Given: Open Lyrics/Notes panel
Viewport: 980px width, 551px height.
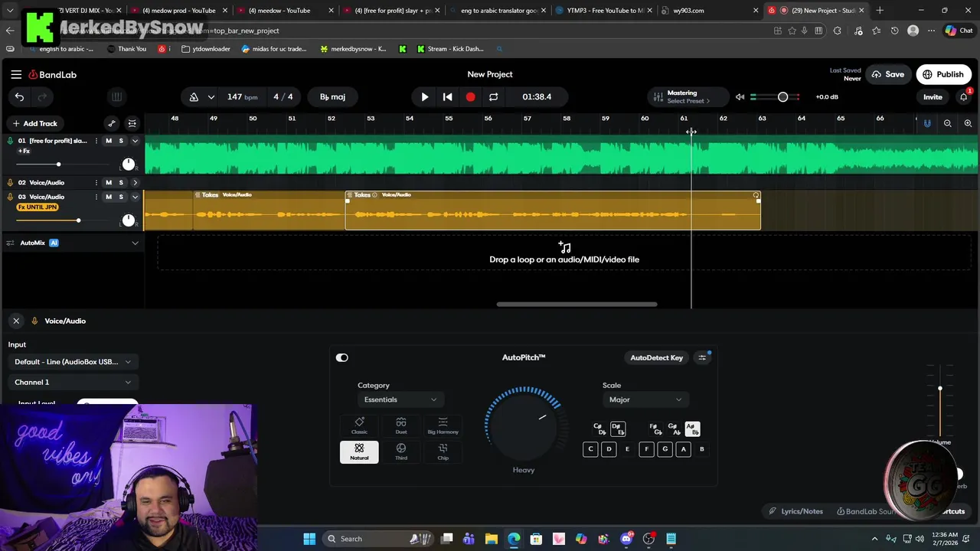Looking at the screenshot, I should tap(795, 511).
